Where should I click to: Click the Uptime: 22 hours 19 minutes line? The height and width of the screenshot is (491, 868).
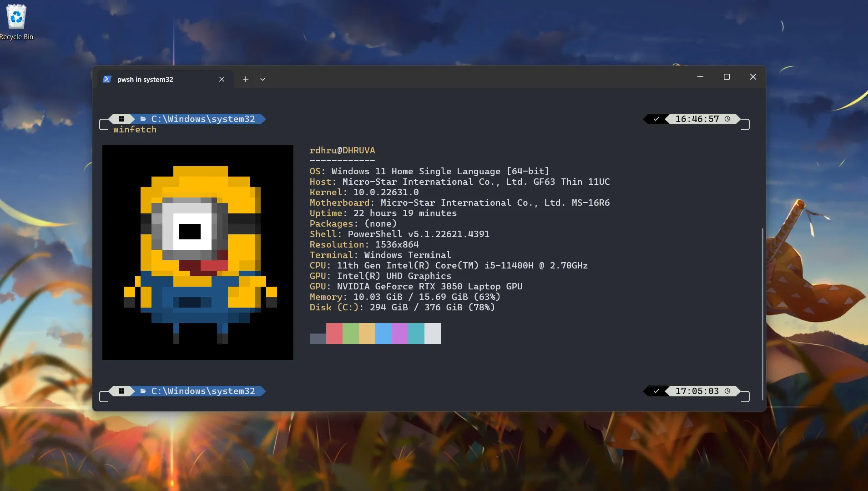[x=383, y=213]
